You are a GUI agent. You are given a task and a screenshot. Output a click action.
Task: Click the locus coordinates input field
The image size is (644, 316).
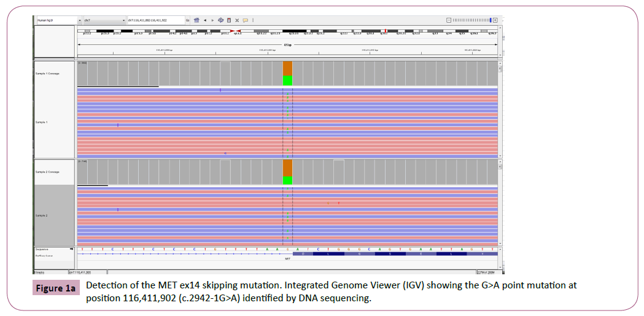pyautogui.click(x=154, y=20)
